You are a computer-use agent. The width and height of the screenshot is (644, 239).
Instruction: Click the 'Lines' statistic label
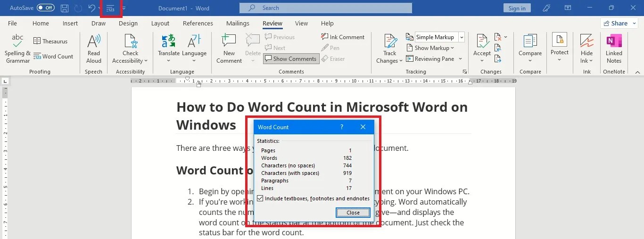click(267, 188)
